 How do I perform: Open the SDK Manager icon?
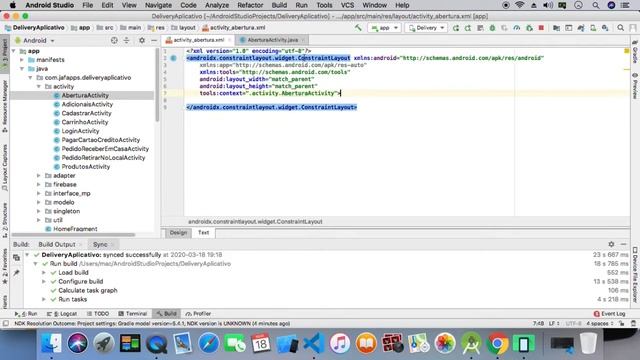point(605,28)
